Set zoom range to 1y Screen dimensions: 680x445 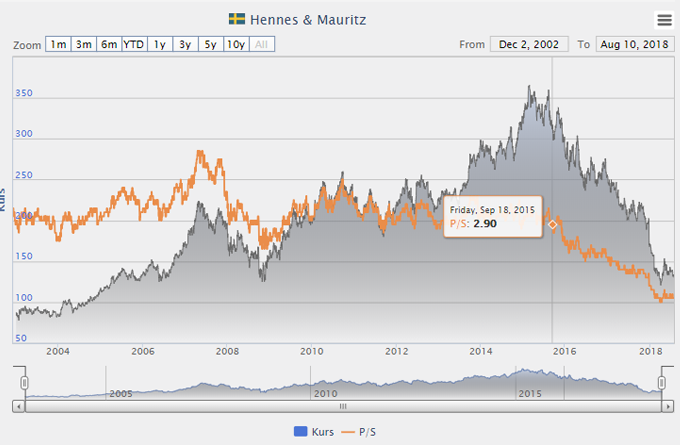coord(160,44)
